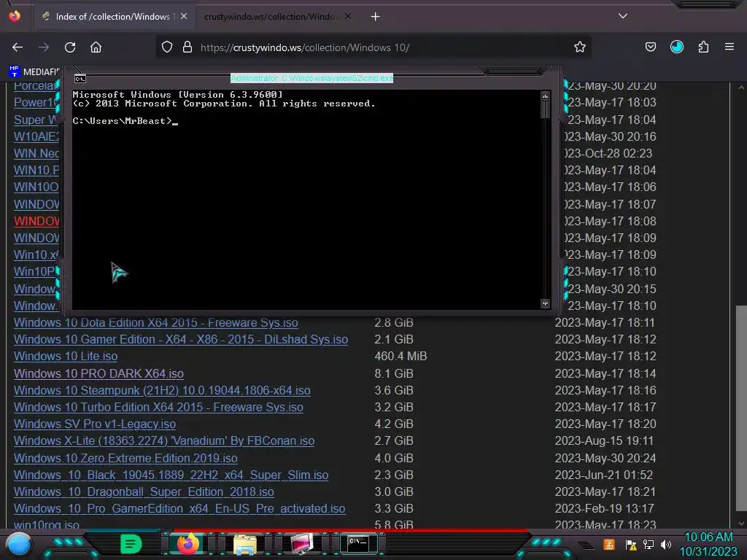This screenshot has height=560, width=747.
Task: Click the 460.4 MiB size value
Action: [400, 356]
